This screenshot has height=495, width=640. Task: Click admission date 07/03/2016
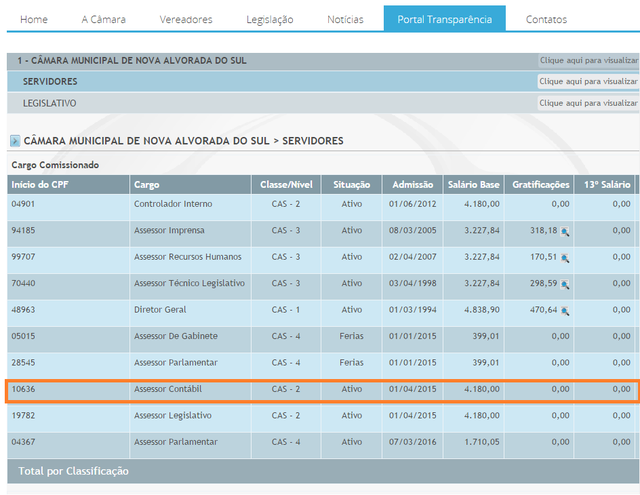[413, 442]
